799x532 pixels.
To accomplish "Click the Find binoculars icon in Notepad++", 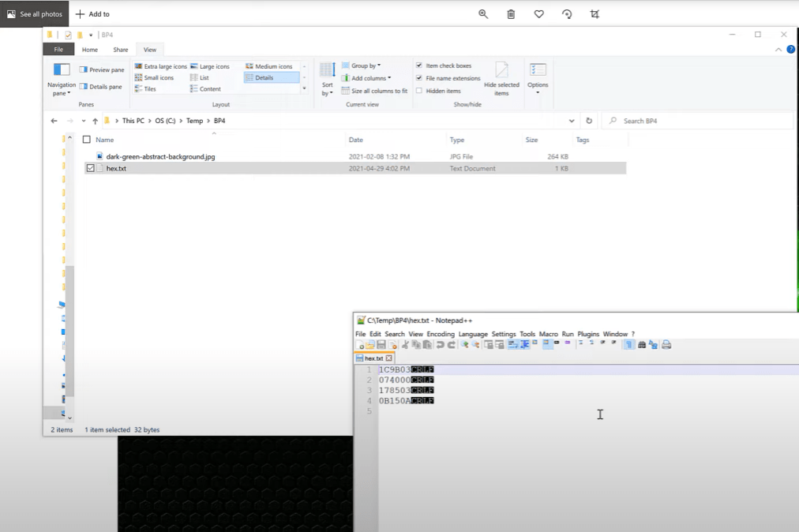I will (x=642, y=345).
